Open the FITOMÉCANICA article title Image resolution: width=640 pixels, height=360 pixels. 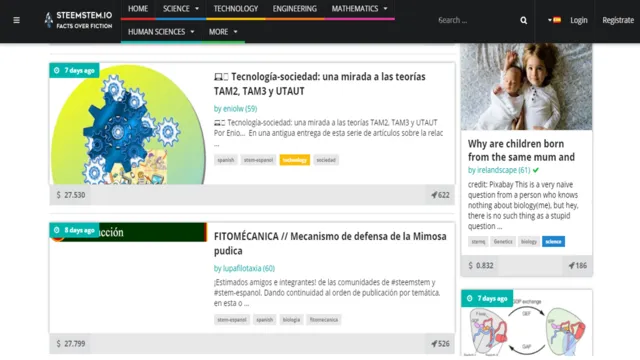(330, 243)
